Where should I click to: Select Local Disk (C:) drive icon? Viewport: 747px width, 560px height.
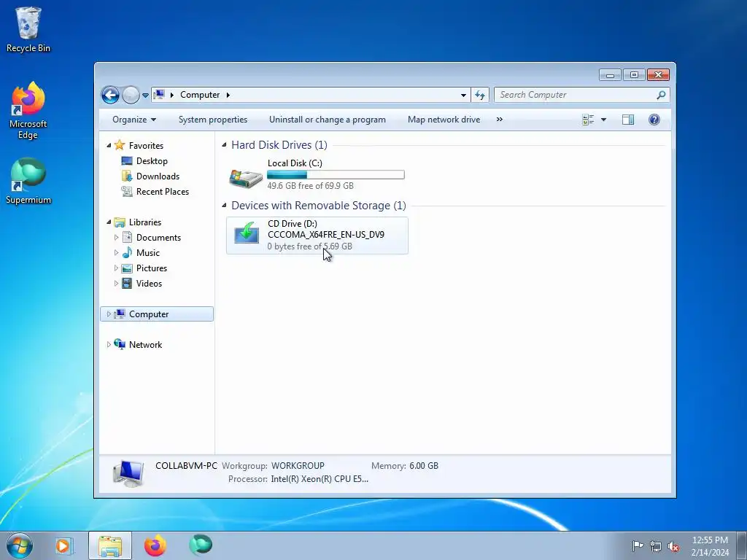pyautogui.click(x=246, y=178)
